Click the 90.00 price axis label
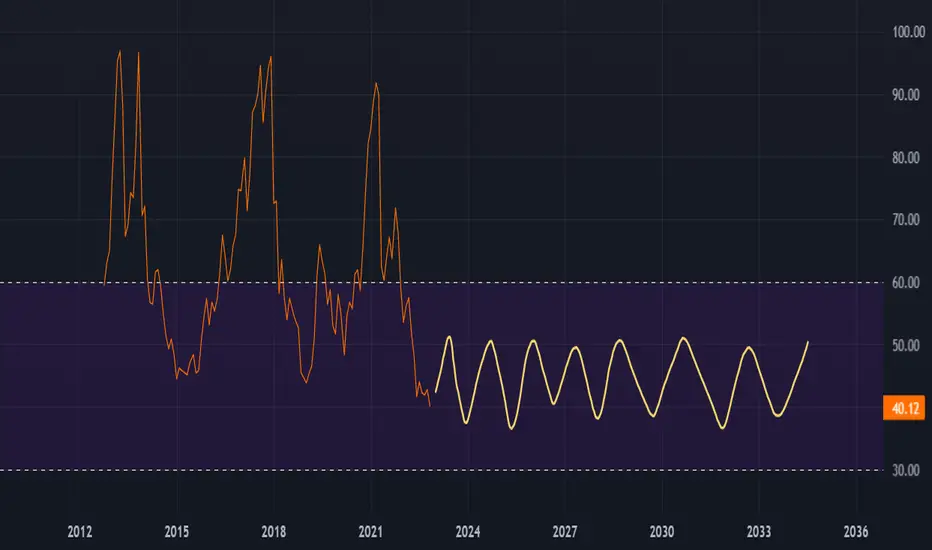This screenshot has height=550, width=932. pyautogui.click(x=906, y=95)
